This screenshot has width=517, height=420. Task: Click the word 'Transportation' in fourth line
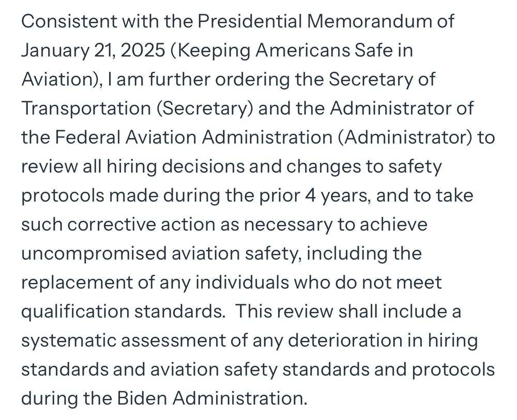tap(86, 109)
